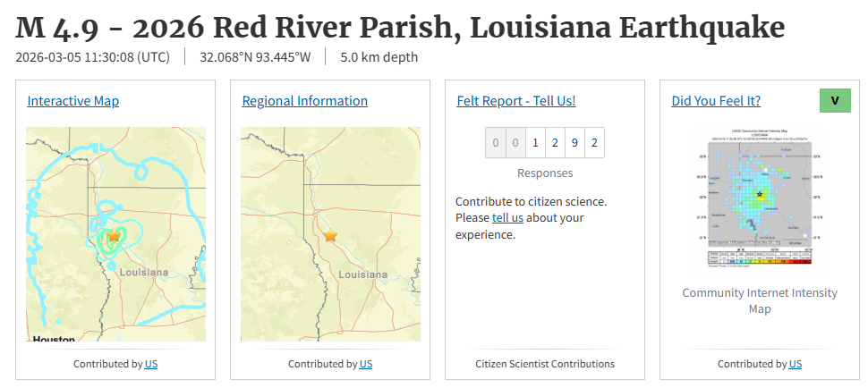Image resolution: width=868 pixels, height=388 pixels.
Task: Click the digit 1 in Responses counter
Action: point(534,142)
